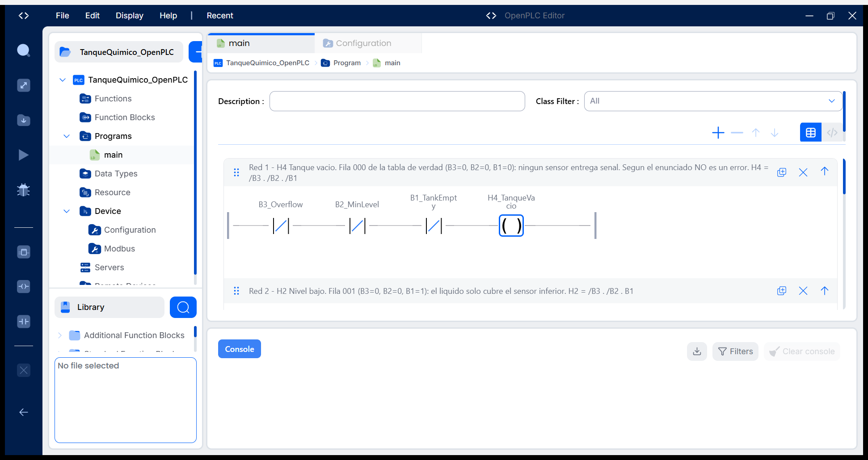The height and width of the screenshot is (460, 868).
Task: Select the H4_TanqueVacio coil on rung
Action: (511, 226)
